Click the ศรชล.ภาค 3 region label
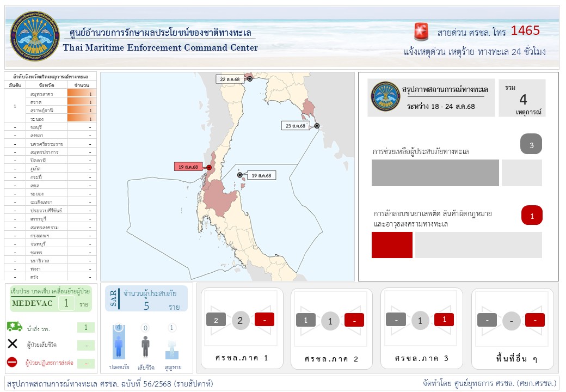The image size is (566, 392). 421,358
